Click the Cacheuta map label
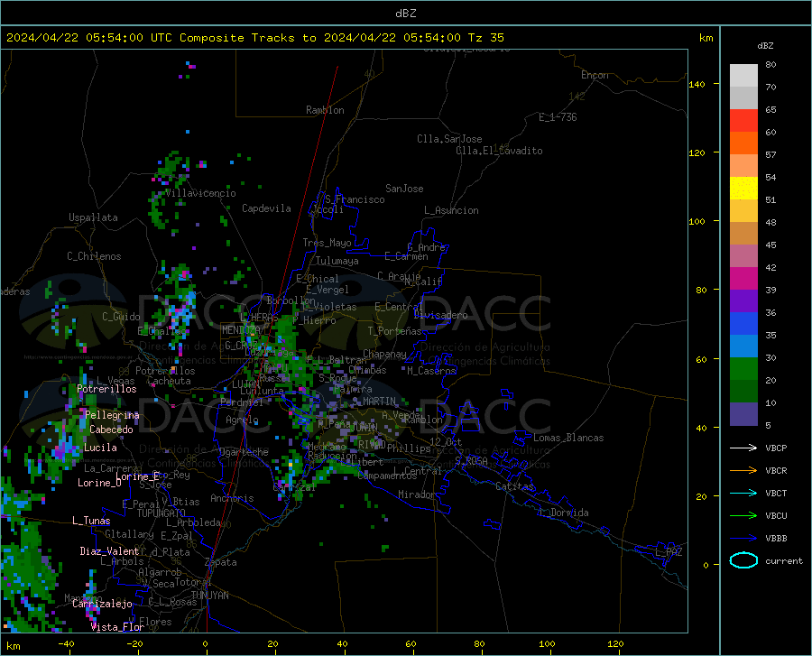 (170, 381)
